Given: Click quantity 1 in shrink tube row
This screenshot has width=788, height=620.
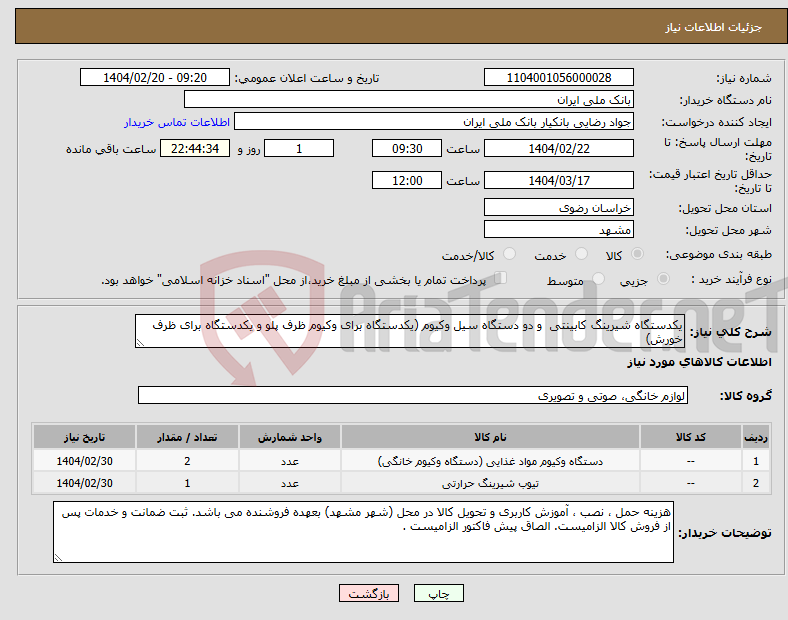Looking at the screenshot, I should tap(187, 483).
